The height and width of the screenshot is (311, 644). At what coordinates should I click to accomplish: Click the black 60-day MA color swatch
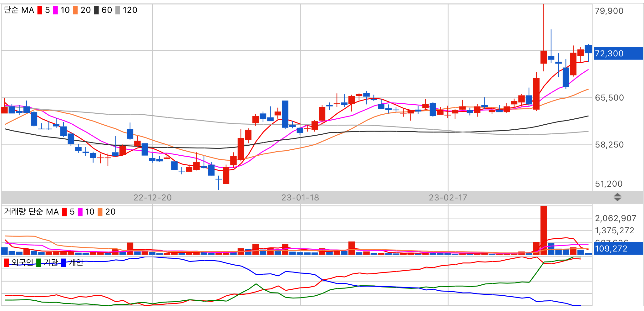coord(96,10)
